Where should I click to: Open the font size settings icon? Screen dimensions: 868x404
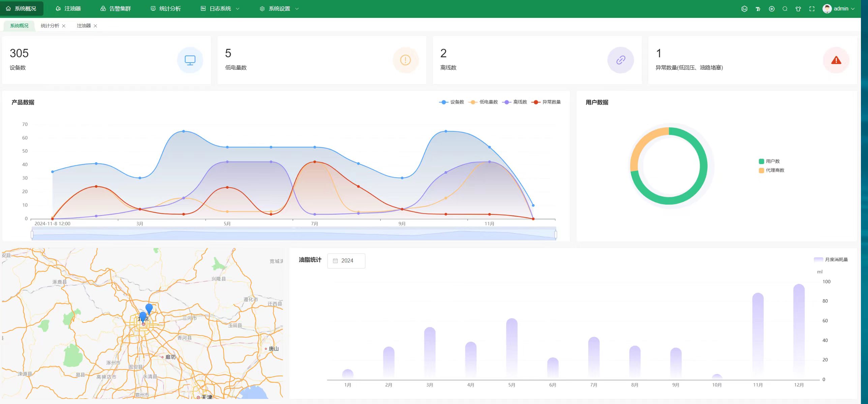tap(758, 9)
